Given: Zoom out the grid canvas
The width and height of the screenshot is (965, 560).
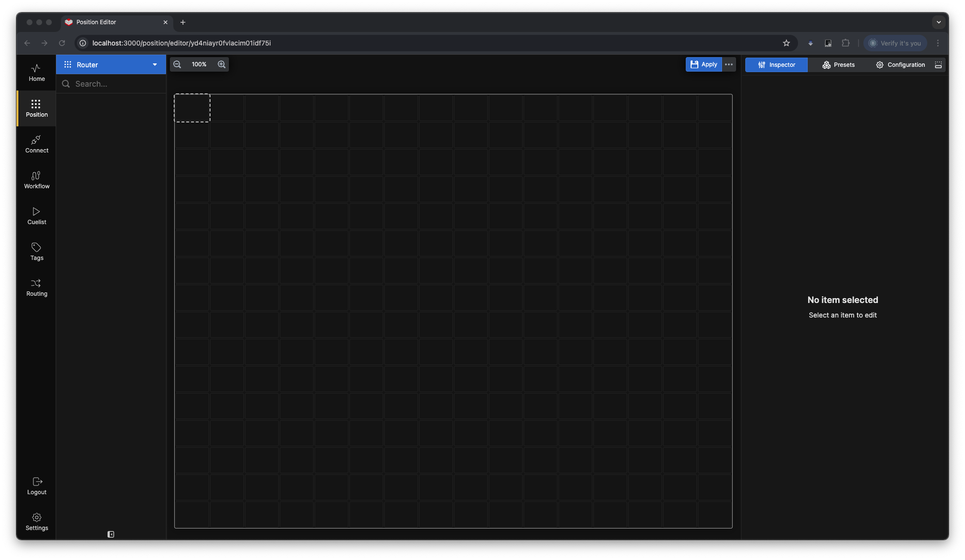Looking at the screenshot, I should 177,64.
